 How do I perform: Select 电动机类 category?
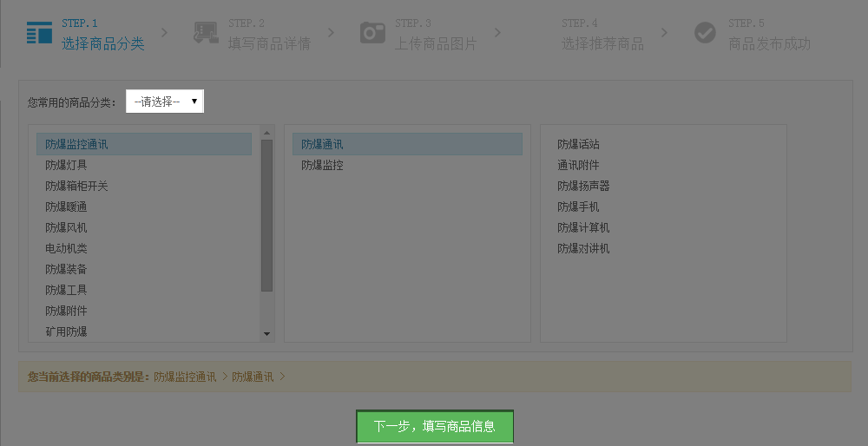pos(66,248)
